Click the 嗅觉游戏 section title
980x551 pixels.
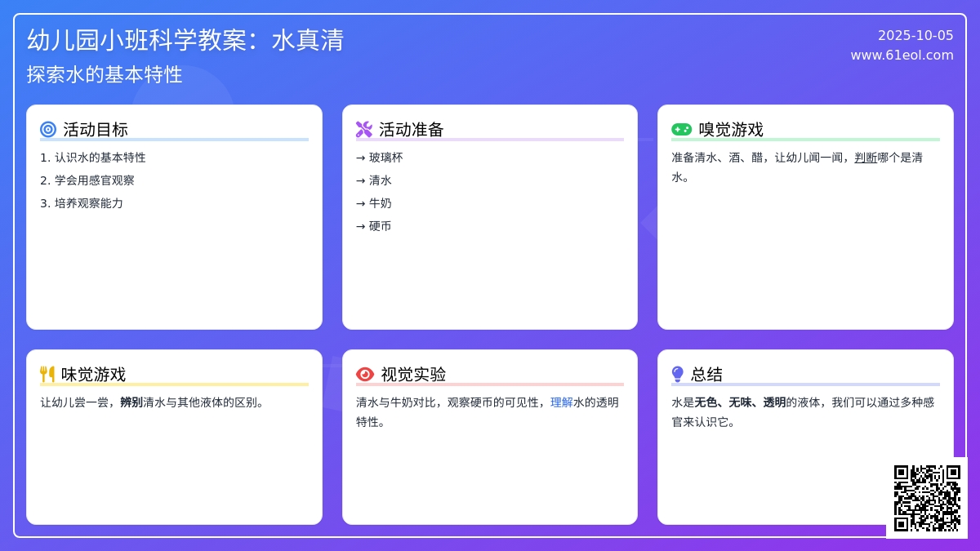pyautogui.click(x=731, y=130)
